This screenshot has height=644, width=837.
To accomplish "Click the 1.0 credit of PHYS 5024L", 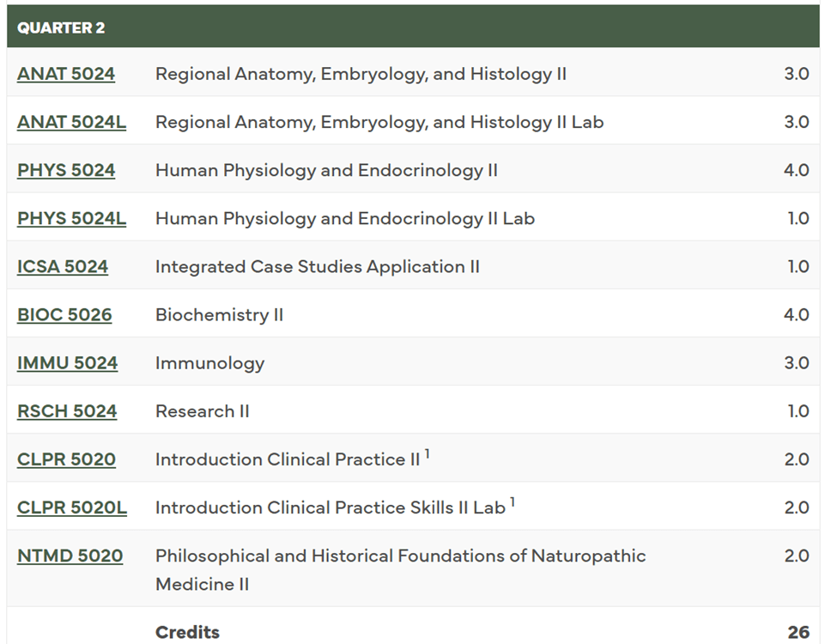I will point(798,218).
